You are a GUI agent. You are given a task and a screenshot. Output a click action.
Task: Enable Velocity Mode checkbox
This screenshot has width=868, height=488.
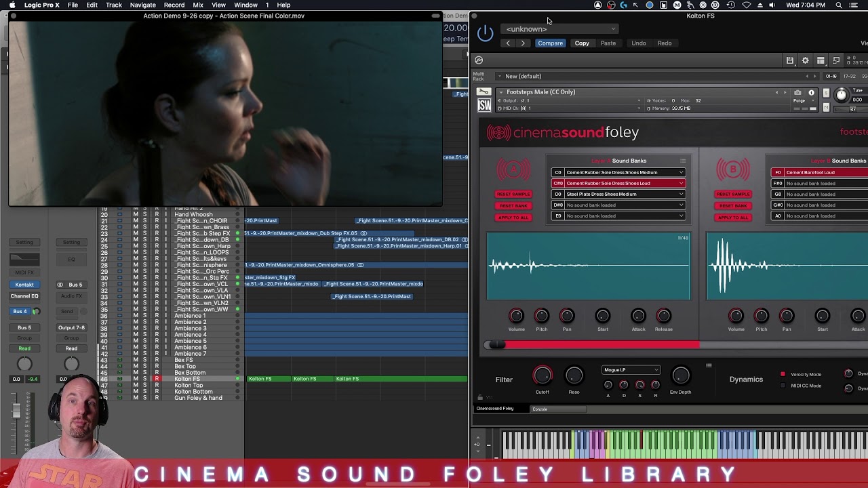coord(783,374)
